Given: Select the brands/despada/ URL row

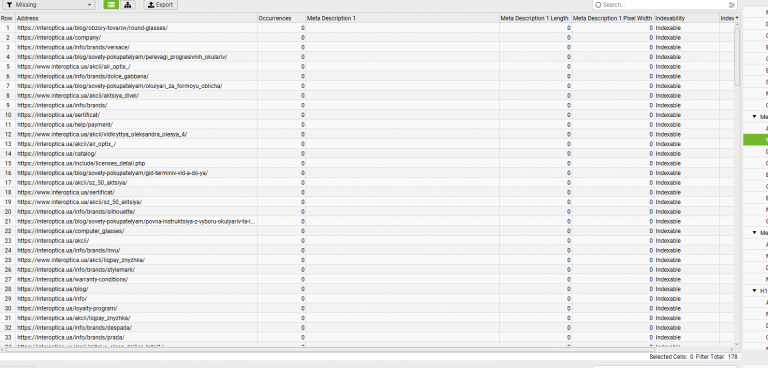Looking at the screenshot, I should pyautogui.click(x=74, y=328).
